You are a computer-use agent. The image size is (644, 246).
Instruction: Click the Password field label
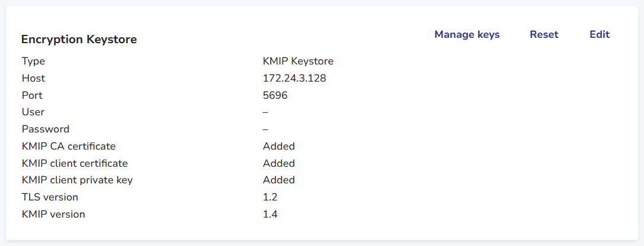click(x=46, y=129)
